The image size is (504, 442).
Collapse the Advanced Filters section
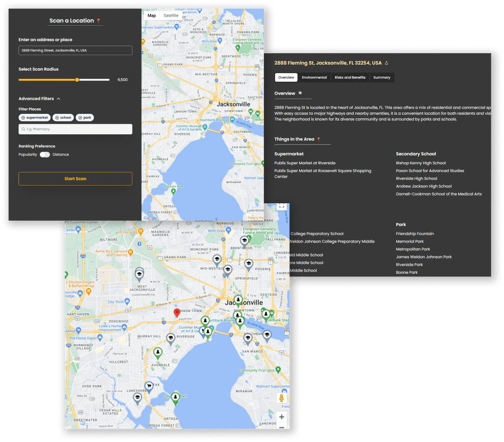click(x=59, y=98)
